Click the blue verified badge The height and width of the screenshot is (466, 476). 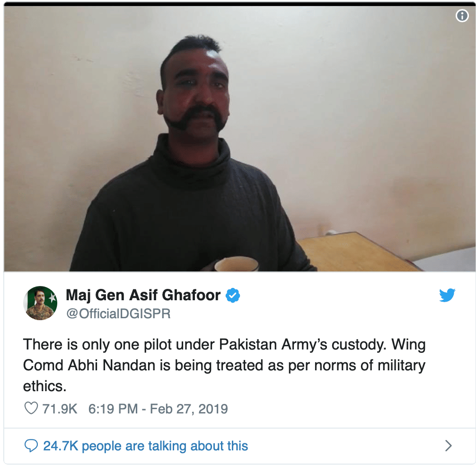point(233,295)
